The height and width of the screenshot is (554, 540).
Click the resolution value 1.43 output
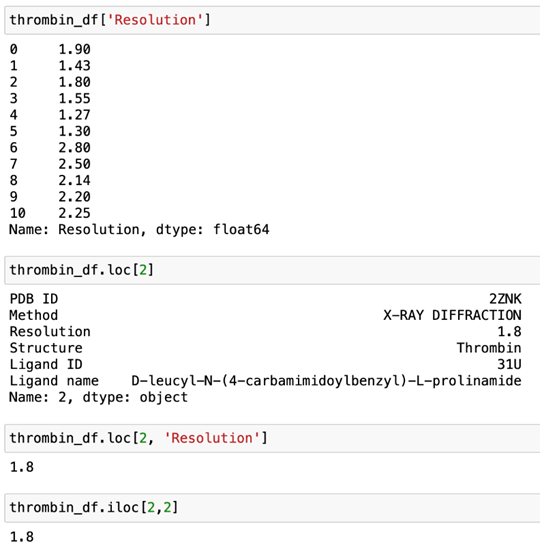pyautogui.click(x=75, y=66)
